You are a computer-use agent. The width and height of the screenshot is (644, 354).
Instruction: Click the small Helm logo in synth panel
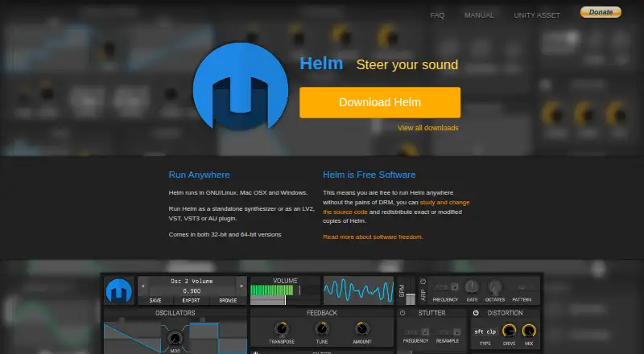[119, 290]
